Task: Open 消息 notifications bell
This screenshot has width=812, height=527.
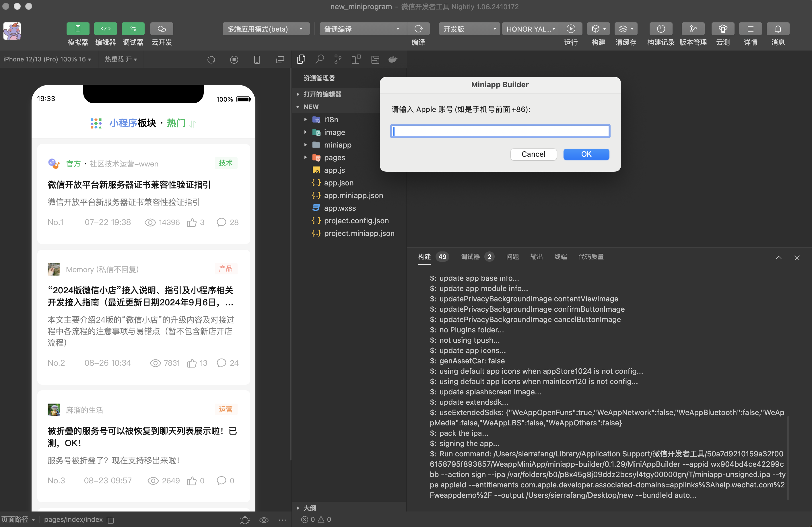Action: click(x=778, y=29)
